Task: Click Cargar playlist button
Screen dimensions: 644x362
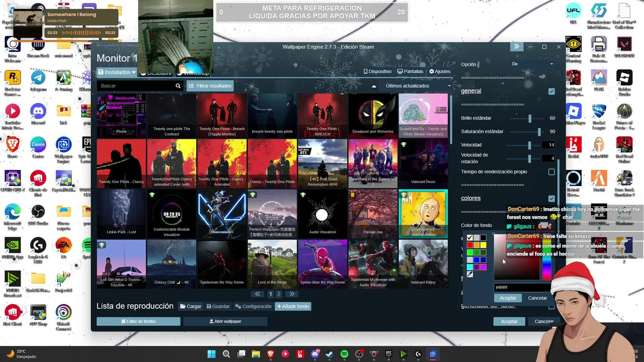Action: pos(191,306)
